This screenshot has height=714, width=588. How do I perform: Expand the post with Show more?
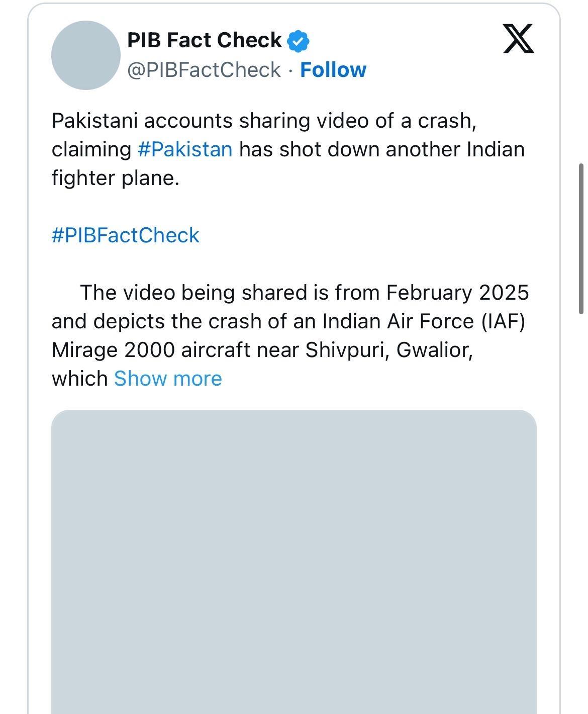tap(168, 379)
